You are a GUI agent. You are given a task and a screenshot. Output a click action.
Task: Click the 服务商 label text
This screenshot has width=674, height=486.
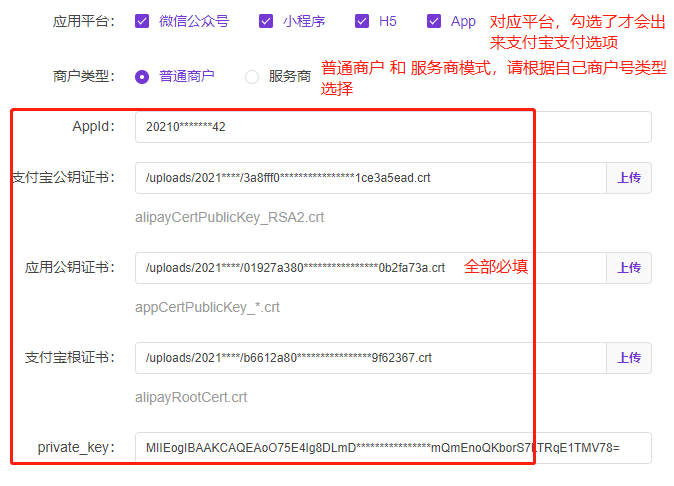pos(290,76)
